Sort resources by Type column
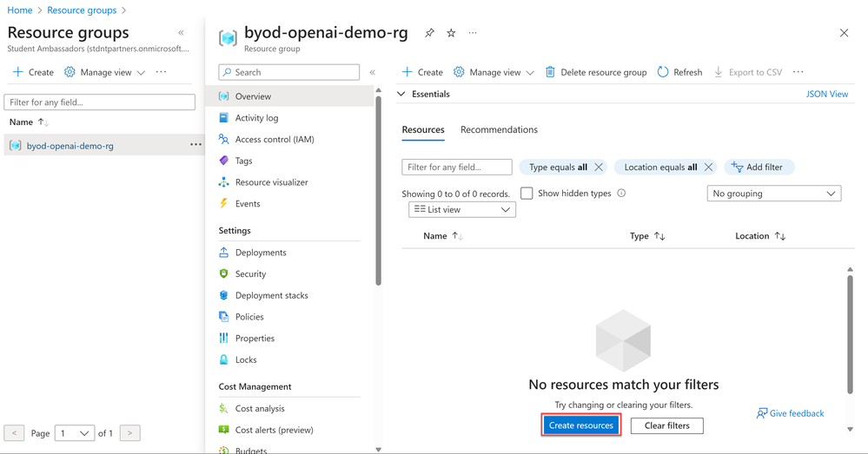Viewport: 868px width, 454px height. [x=647, y=236]
